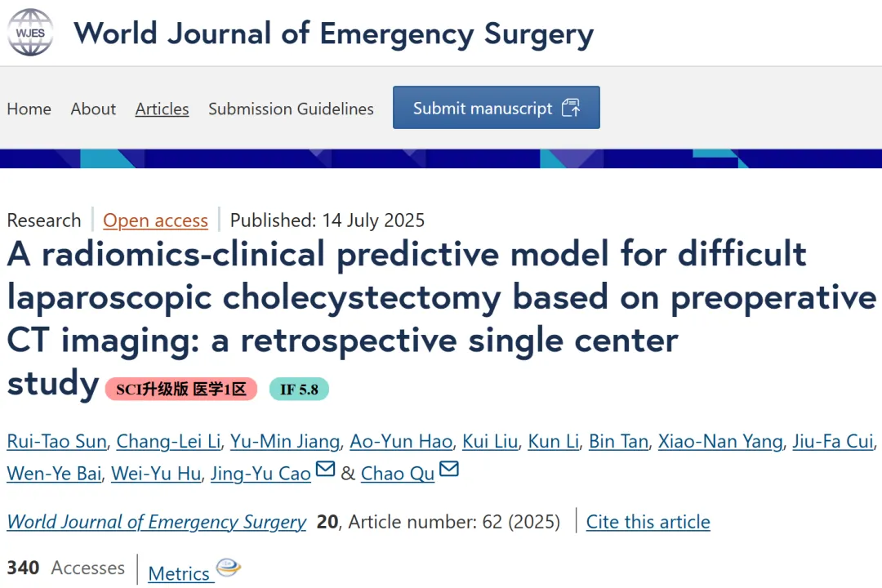Go to the Articles menu item
This screenshot has height=588, width=882.
click(x=162, y=109)
